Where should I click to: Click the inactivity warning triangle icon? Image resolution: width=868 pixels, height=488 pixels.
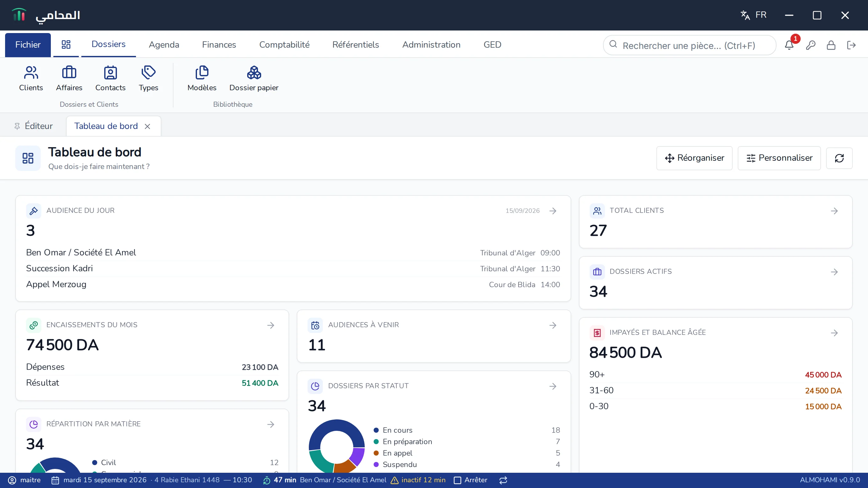tap(394, 480)
